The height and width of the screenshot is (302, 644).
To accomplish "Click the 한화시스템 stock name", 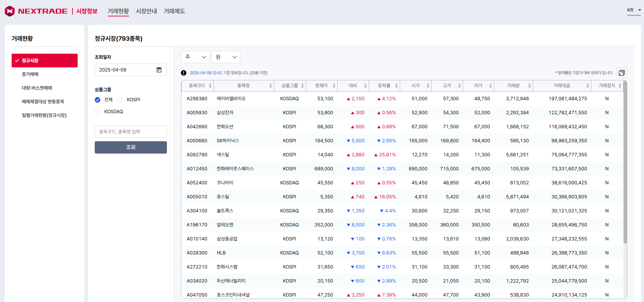I will [227, 267].
